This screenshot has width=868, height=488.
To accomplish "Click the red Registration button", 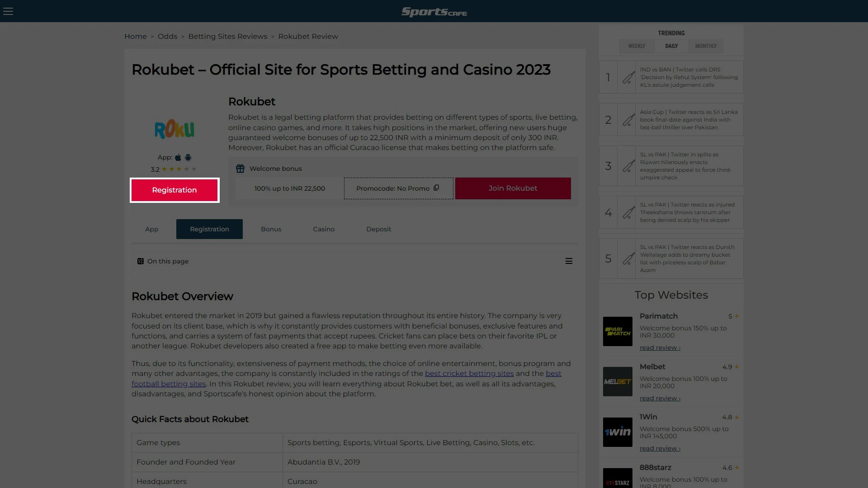I will (x=175, y=190).
